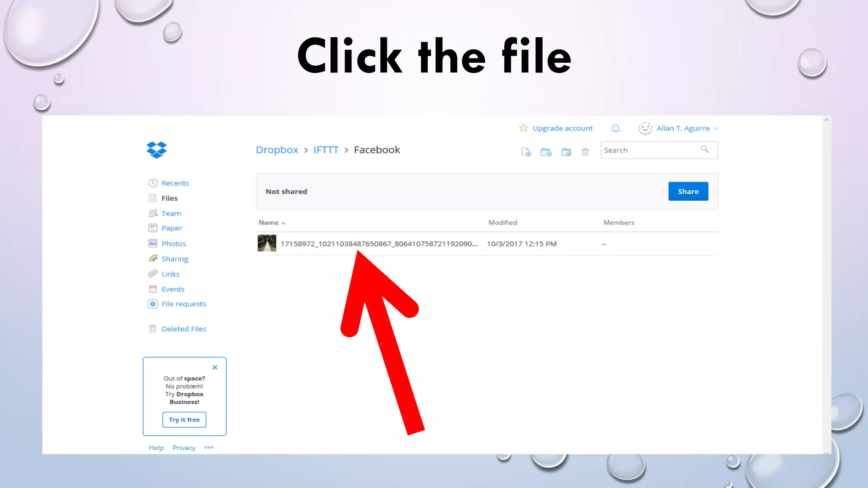Toggle Name column sort arrow

pos(284,223)
